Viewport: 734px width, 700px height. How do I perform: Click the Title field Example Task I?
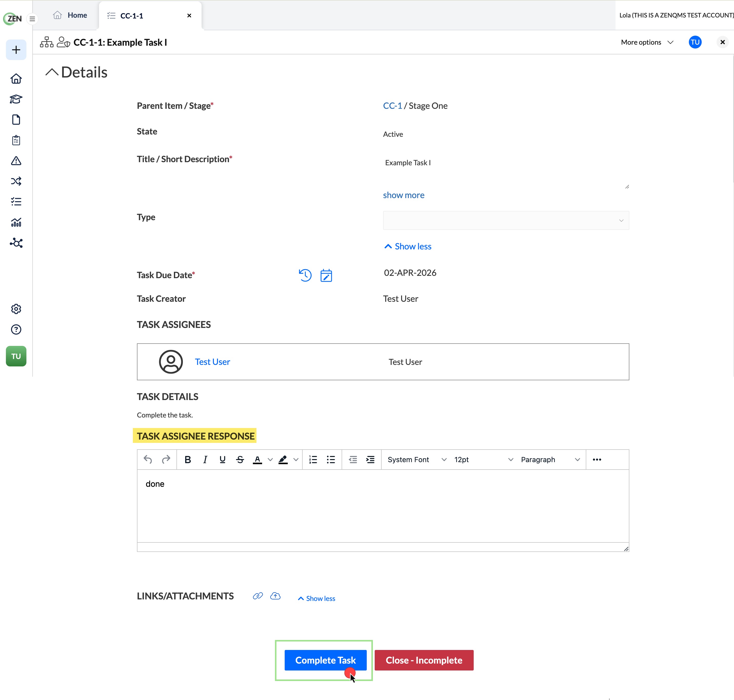click(x=506, y=172)
